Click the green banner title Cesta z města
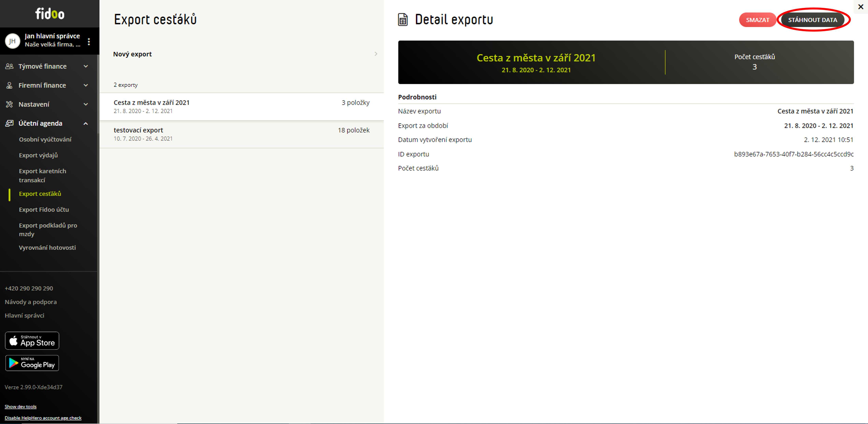Screen dimensions: 868x424 coord(536,58)
